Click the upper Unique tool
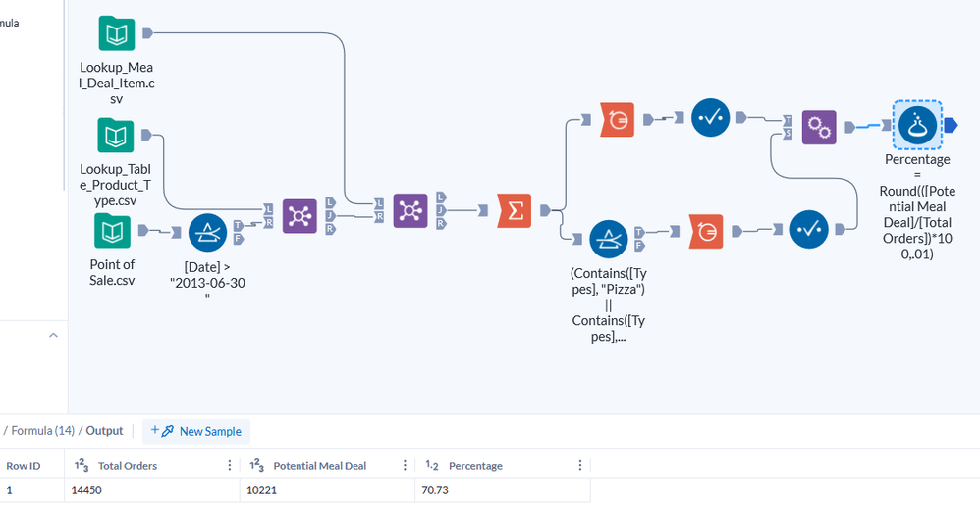The height and width of the screenshot is (507, 980). [x=617, y=118]
